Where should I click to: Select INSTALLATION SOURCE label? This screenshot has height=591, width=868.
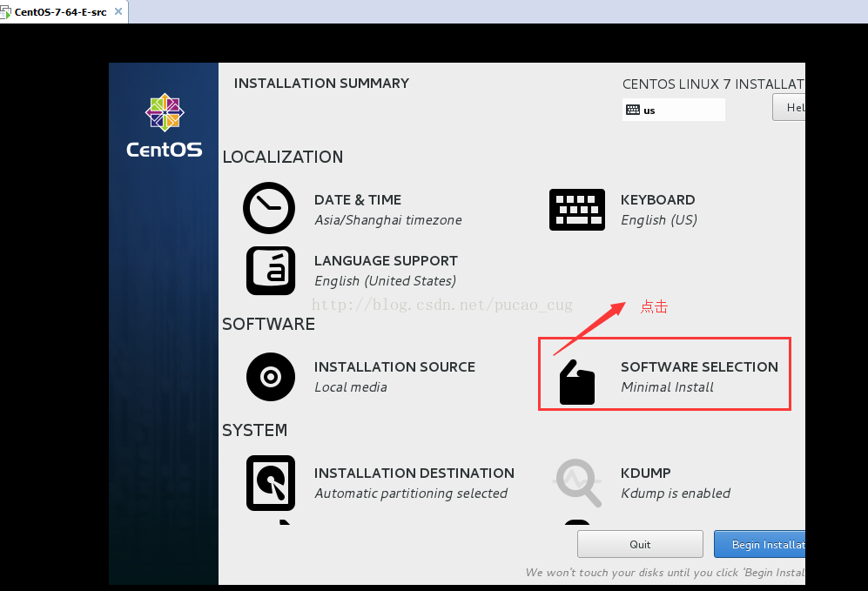click(x=394, y=367)
